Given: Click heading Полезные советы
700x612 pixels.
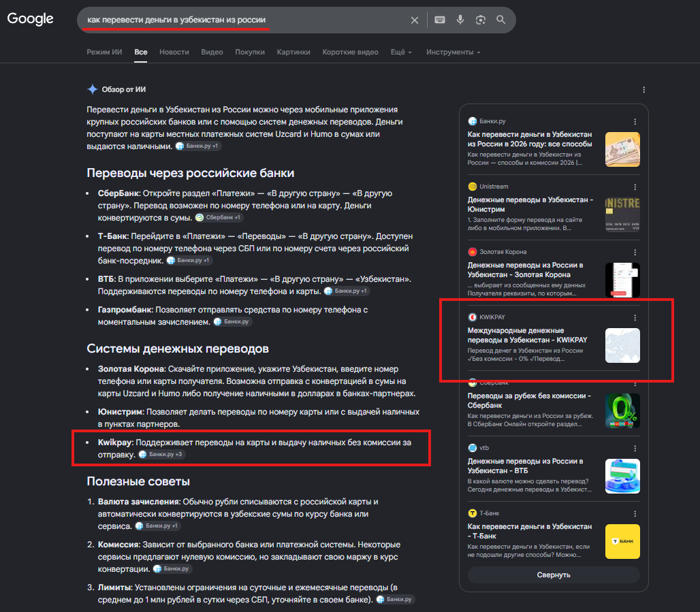Looking at the screenshot, I should (138, 481).
